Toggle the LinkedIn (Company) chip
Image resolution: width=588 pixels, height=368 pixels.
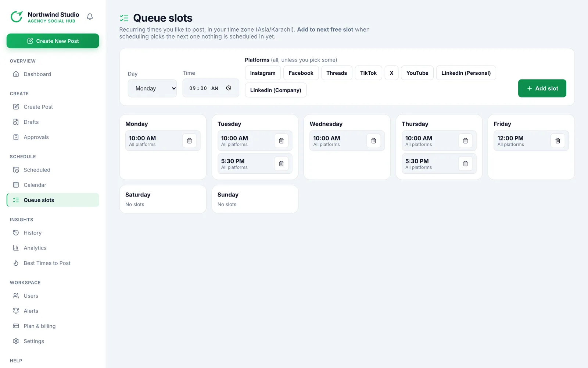click(276, 90)
